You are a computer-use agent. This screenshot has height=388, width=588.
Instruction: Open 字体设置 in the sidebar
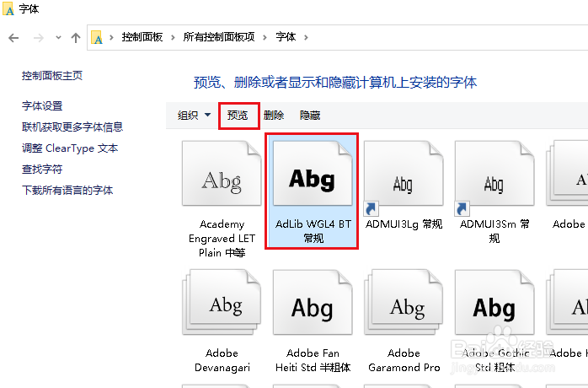pyautogui.click(x=42, y=106)
